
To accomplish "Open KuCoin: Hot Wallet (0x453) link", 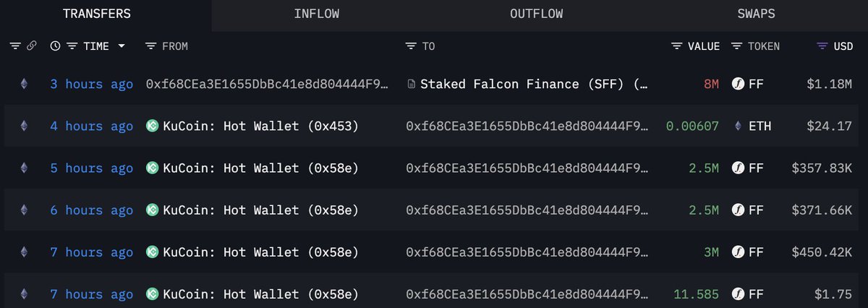I will [x=260, y=127].
